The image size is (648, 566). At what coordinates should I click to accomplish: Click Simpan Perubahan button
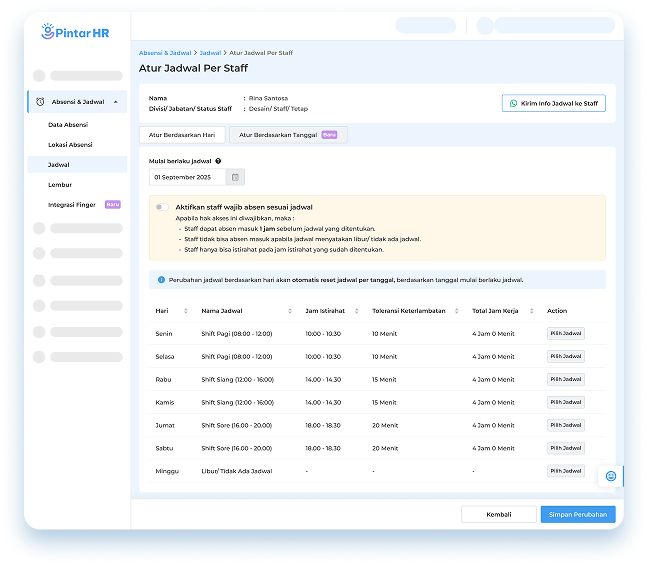point(578,514)
